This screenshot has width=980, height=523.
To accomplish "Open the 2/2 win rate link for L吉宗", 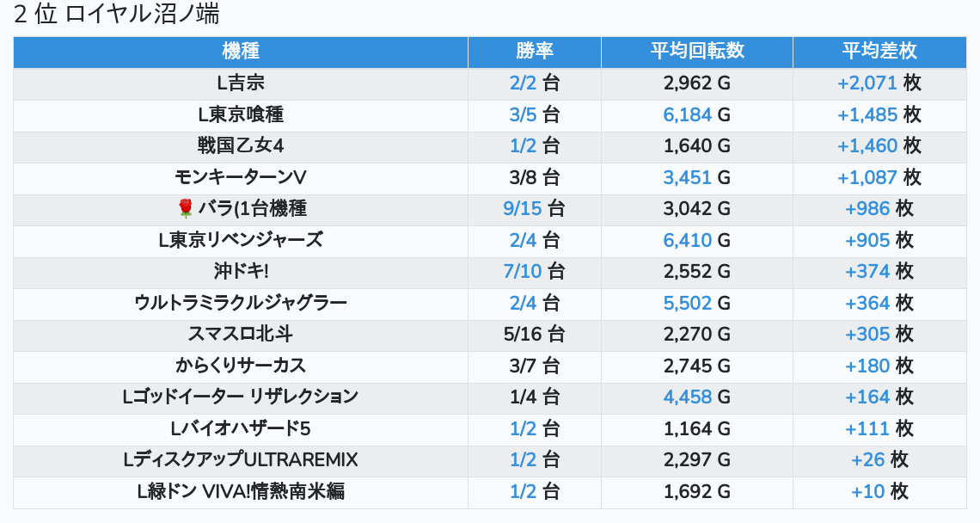I will point(523,83).
